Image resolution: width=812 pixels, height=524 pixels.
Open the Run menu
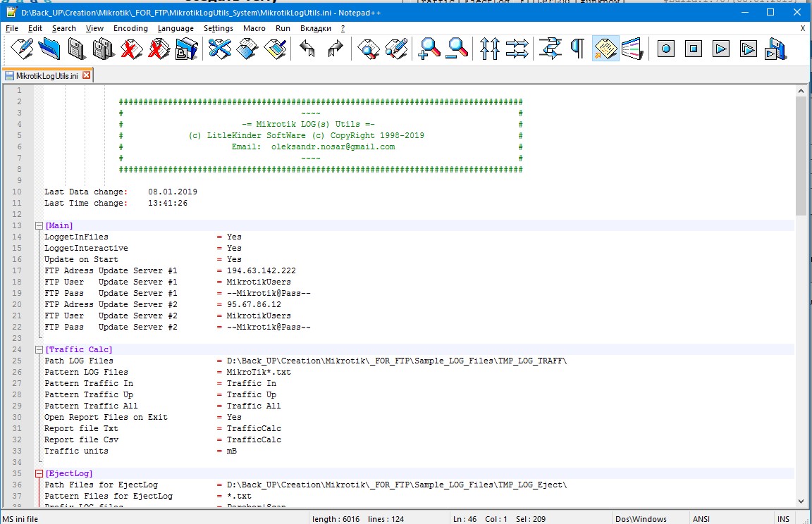[283, 28]
